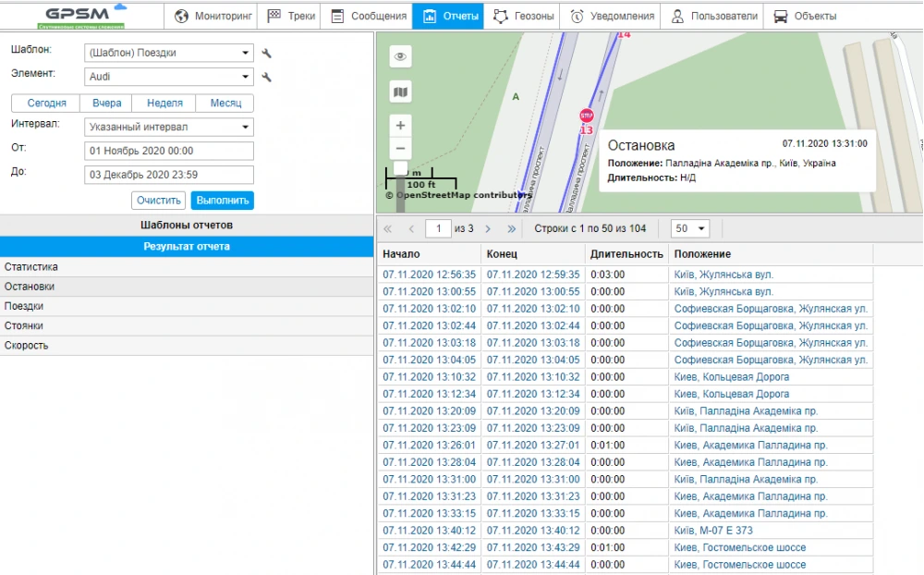Click the Очистить button
This screenshot has width=924, height=575.
click(x=158, y=201)
